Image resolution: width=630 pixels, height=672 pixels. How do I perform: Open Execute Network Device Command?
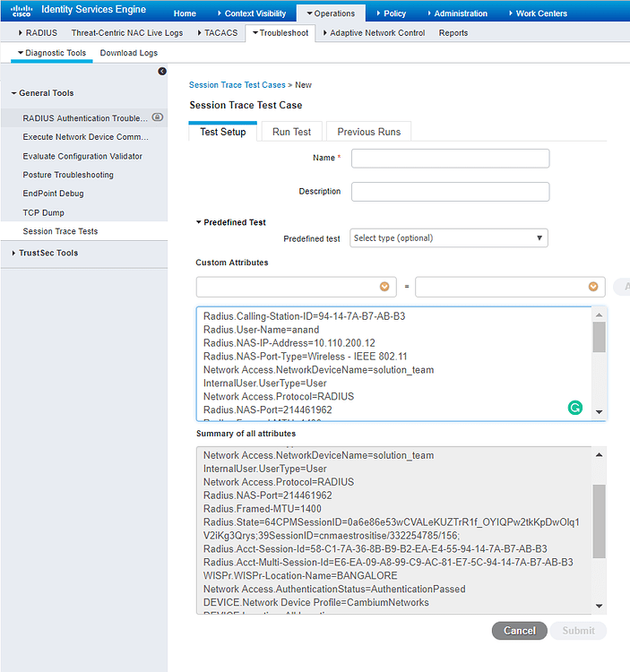point(86,137)
